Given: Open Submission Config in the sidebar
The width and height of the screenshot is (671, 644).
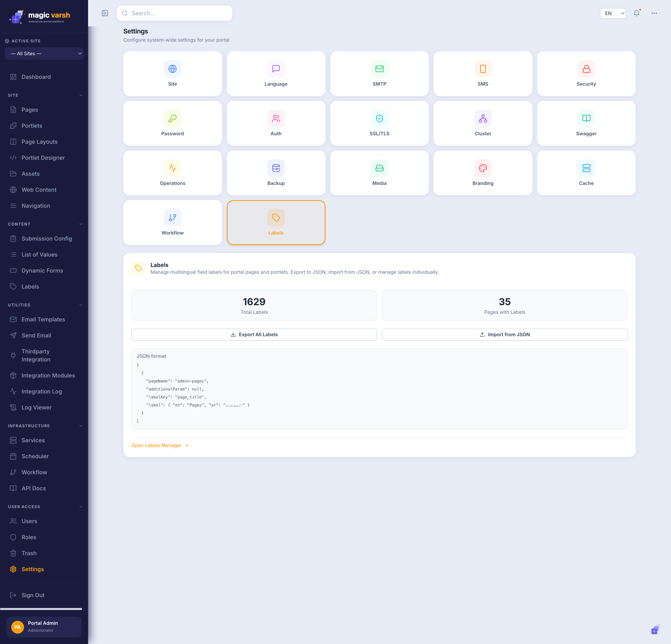Looking at the screenshot, I should tap(44, 239).
